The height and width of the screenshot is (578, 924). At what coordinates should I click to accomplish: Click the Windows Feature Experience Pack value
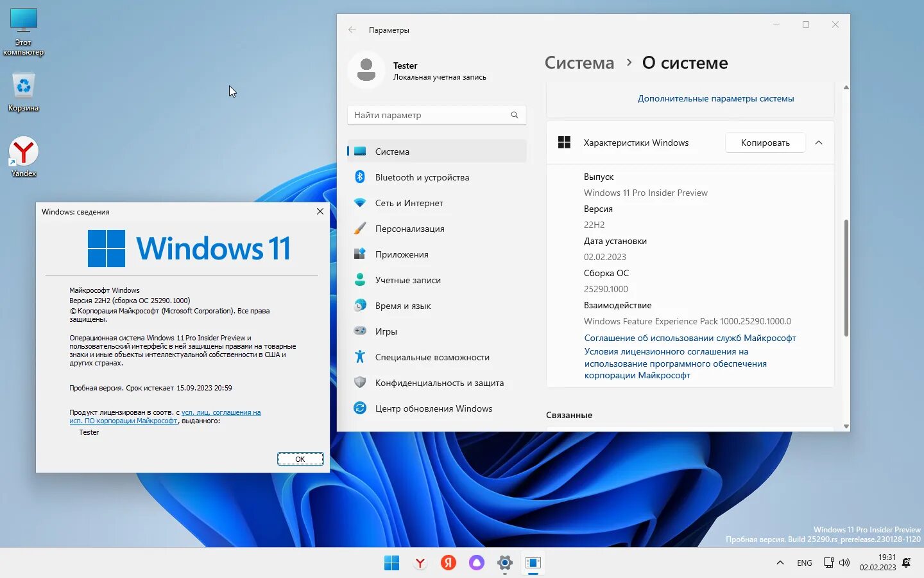click(x=687, y=321)
